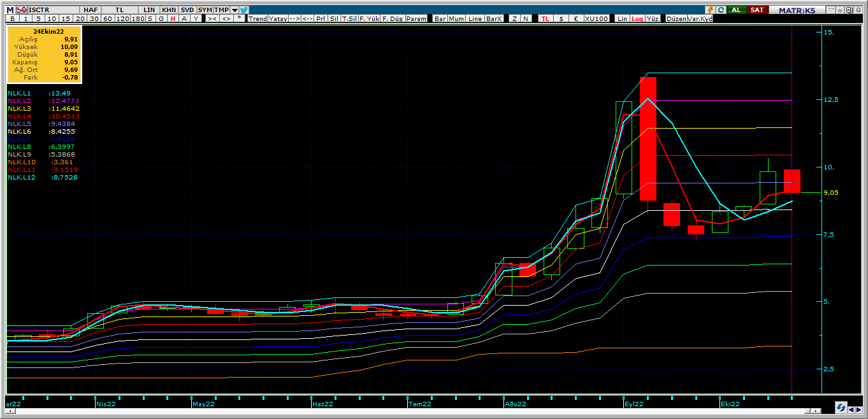Click the asterisk toolbar icon

click(x=239, y=18)
